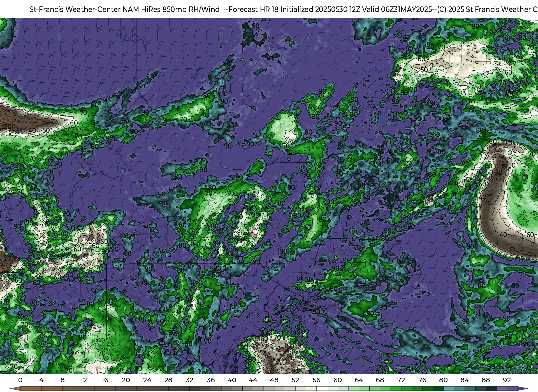Click the colorbar tick label 0

[x=20, y=380]
